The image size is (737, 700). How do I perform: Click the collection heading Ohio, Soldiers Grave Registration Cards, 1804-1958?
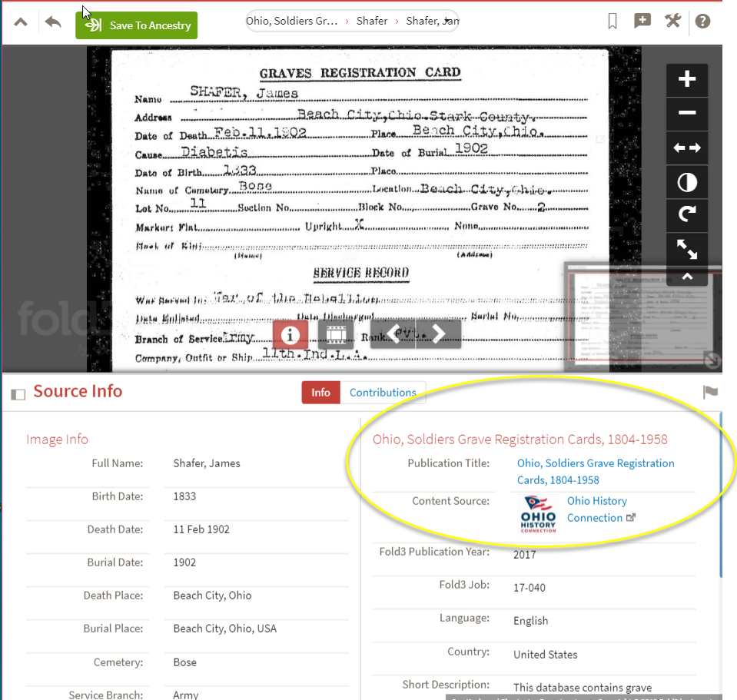[x=520, y=440]
